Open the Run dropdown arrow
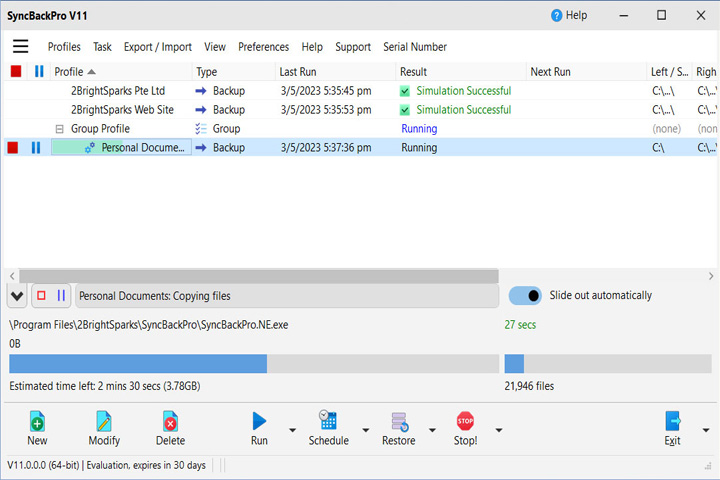Screen dimensions: 720x480 pos(292,430)
